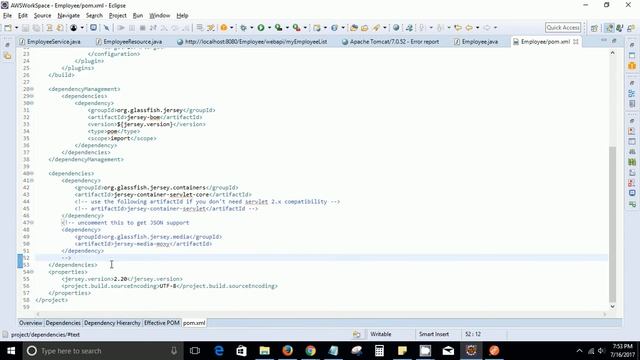
Task: Click the web browser globe toolbar icon
Action: [396, 28]
